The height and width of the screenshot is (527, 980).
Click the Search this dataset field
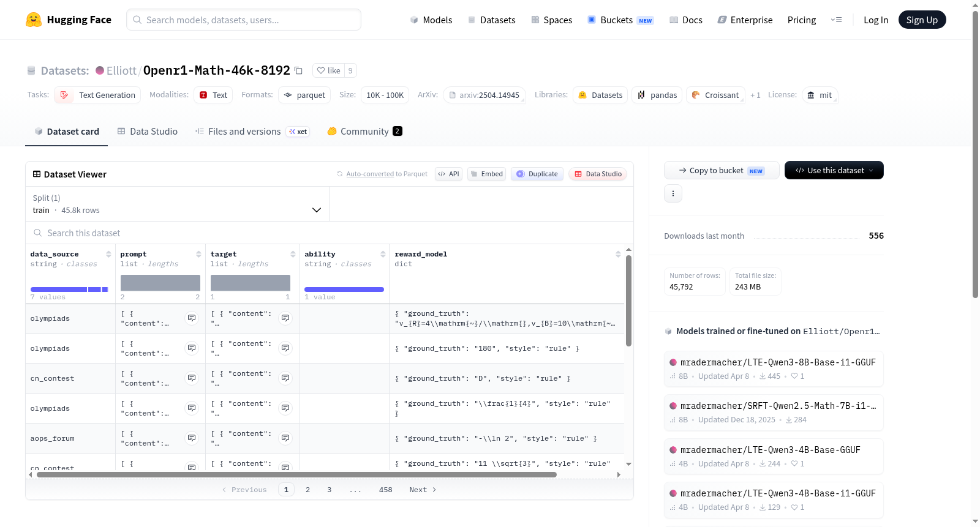(330, 233)
